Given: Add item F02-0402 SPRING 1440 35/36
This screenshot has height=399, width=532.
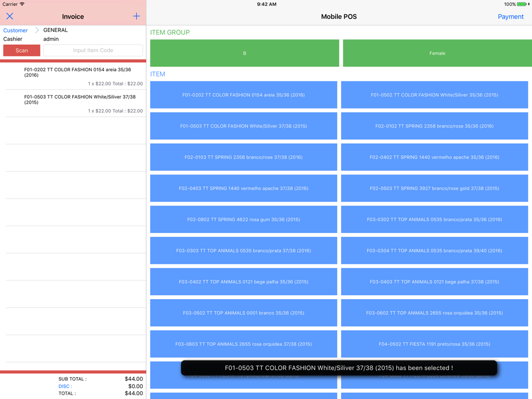Looking at the screenshot, I should tap(435, 157).
